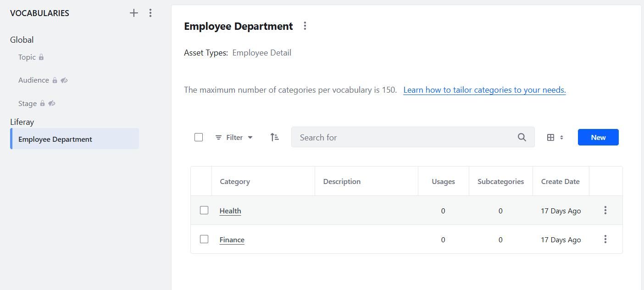This screenshot has width=644, height=290.
Task: Click the VOCABULARIES panel heading
Action: coord(39,13)
